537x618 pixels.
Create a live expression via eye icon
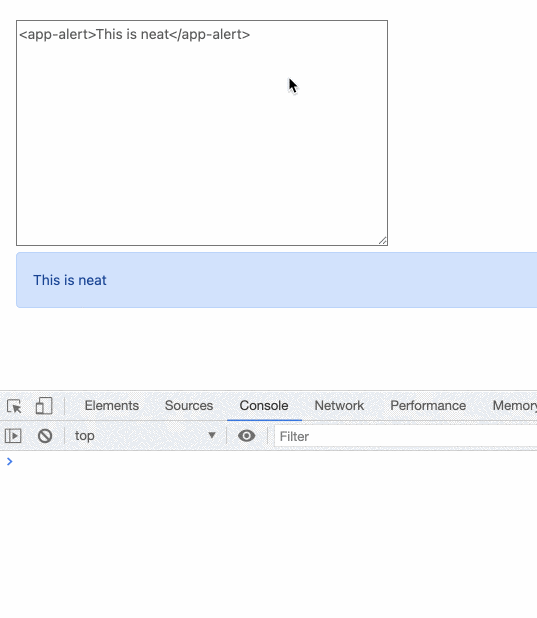(x=246, y=436)
